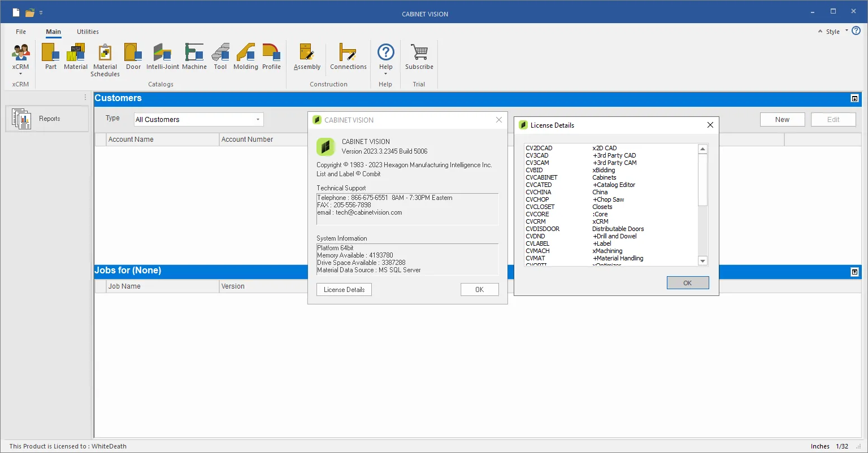Maximize the Customers panel
This screenshot has height=453, width=868.
pyautogui.click(x=854, y=99)
